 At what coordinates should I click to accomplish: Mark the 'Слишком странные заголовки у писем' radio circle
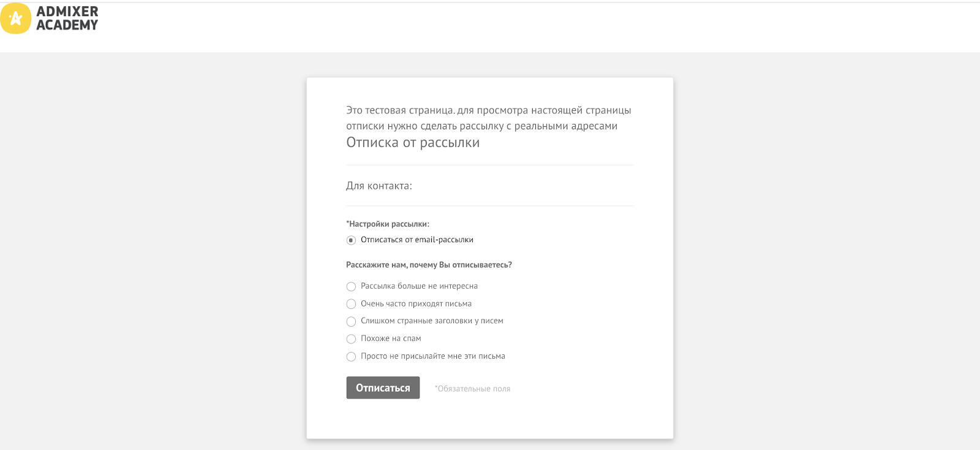pos(351,321)
